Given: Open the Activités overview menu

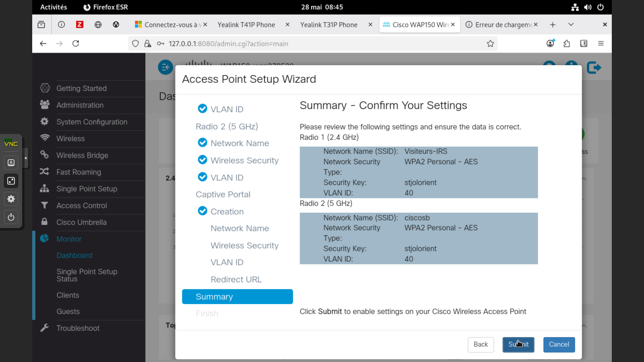Looking at the screenshot, I should click(x=54, y=7).
